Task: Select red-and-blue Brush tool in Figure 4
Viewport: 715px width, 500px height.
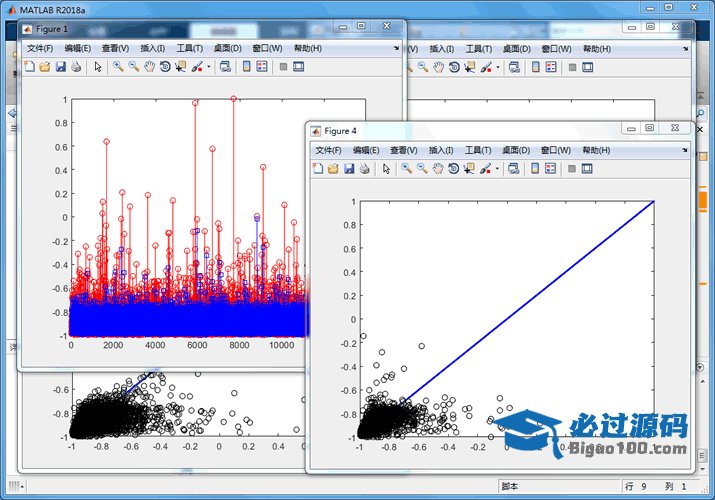Action: pos(485,169)
